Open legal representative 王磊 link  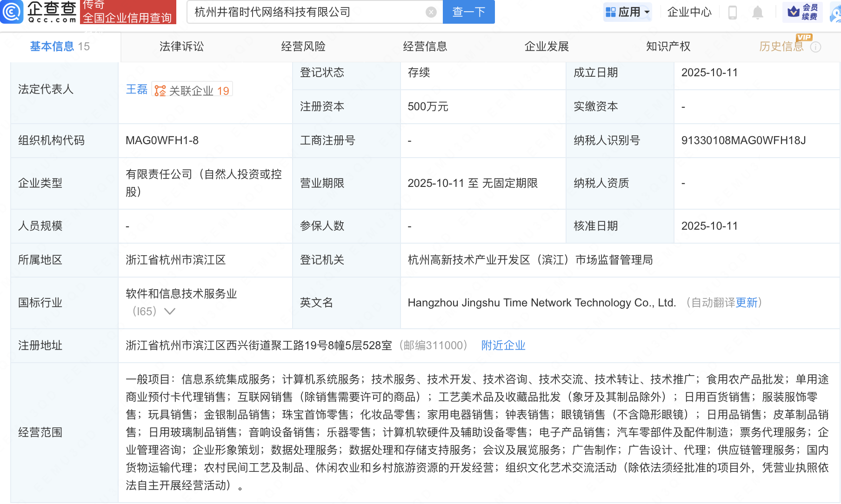[x=136, y=89]
